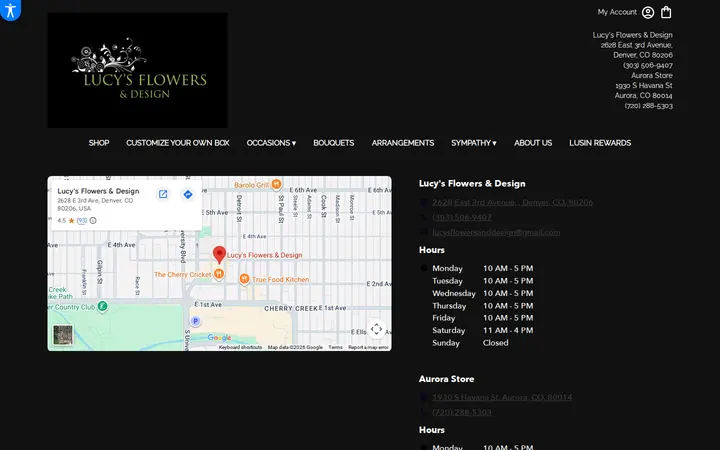Expand the OCCASIONS dropdown menu
This screenshot has height=450, width=720.
point(271,143)
